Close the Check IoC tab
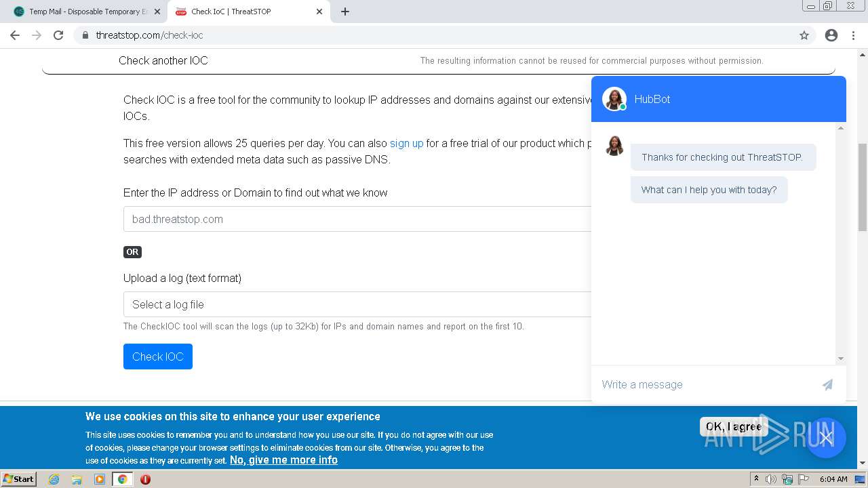868x488 pixels. pyautogui.click(x=319, y=12)
